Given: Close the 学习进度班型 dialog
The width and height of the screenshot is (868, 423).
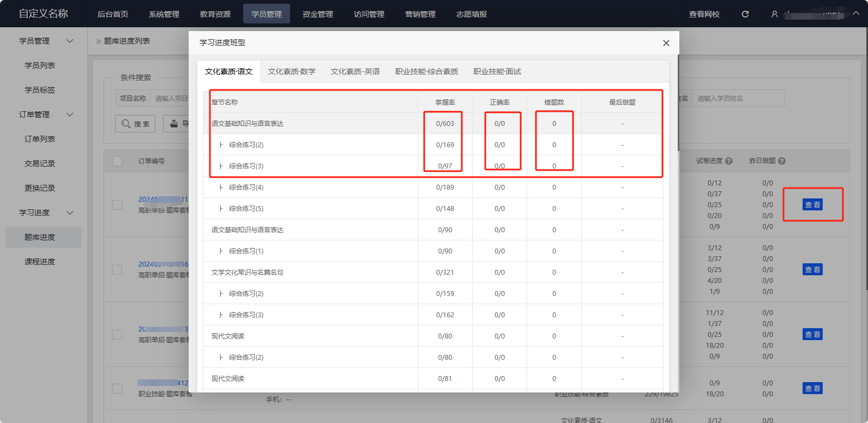Looking at the screenshot, I should (x=666, y=43).
